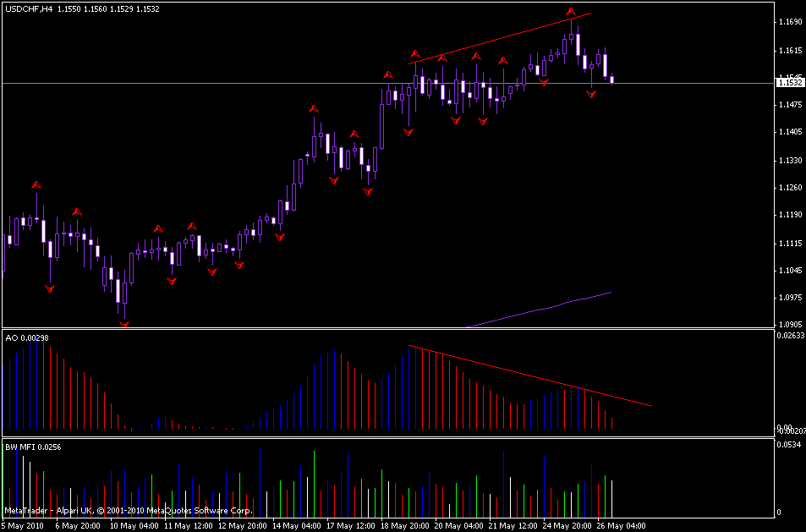806x532 pixels.
Task: Click the up fractal at the red trendline's start
Action: [x=414, y=54]
